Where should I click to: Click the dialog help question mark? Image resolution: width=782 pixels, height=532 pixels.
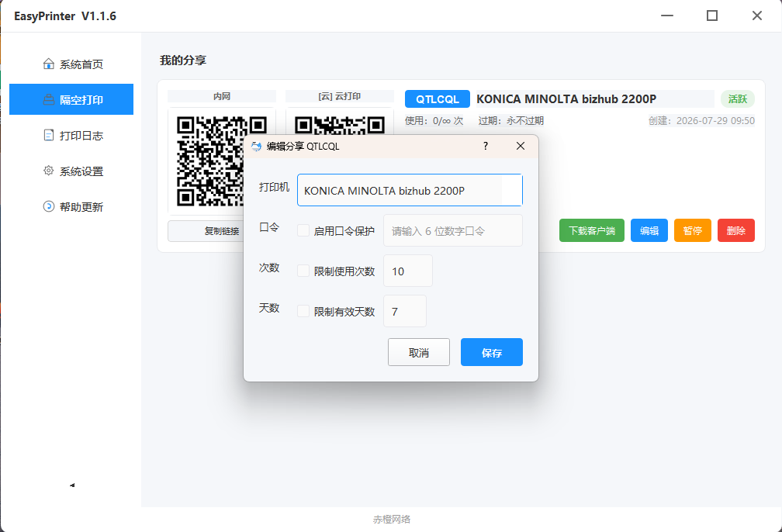(486, 146)
